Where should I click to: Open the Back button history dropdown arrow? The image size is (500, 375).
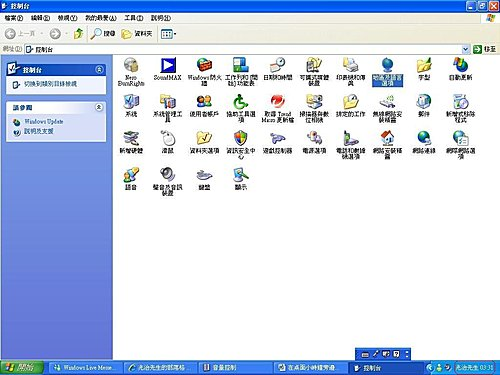pyautogui.click(x=42, y=34)
